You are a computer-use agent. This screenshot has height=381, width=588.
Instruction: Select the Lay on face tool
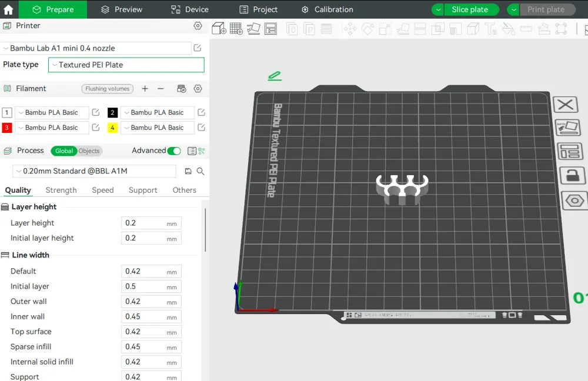click(x=403, y=28)
